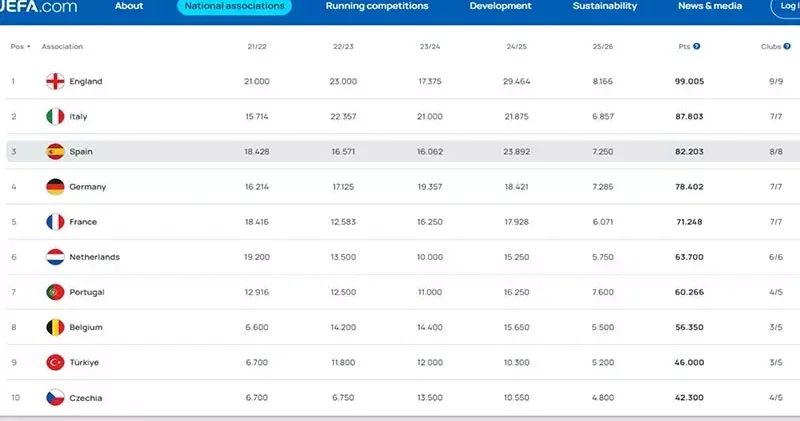This screenshot has width=800, height=421.
Task: Click the Netherlands flag icon
Action: click(x=56, y=257)
